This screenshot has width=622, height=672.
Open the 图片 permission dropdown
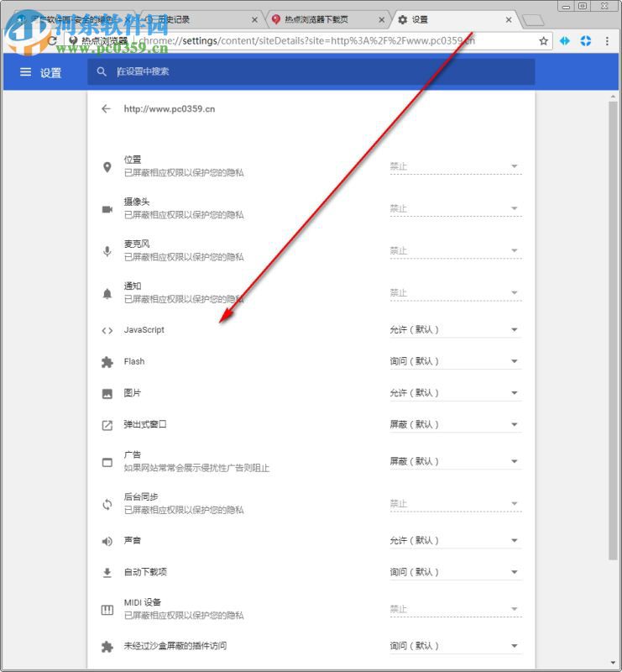pos(455,392)
